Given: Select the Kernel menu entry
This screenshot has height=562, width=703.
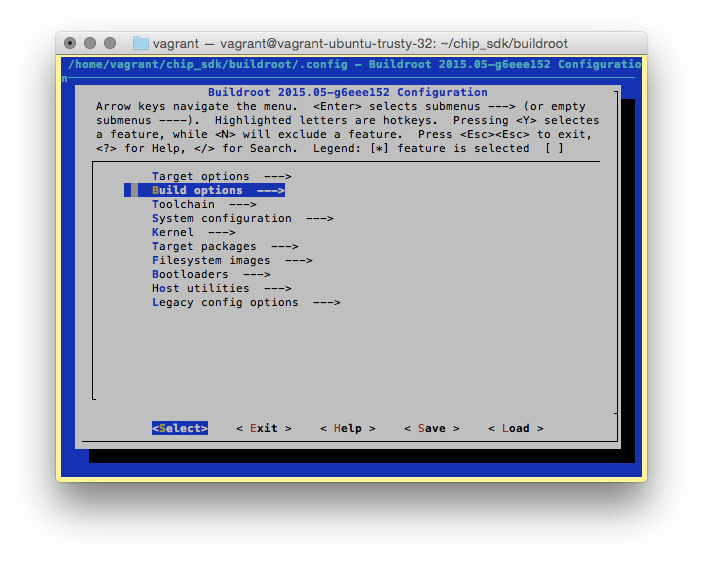Looking at the screenshot, I should coord(193,232).
